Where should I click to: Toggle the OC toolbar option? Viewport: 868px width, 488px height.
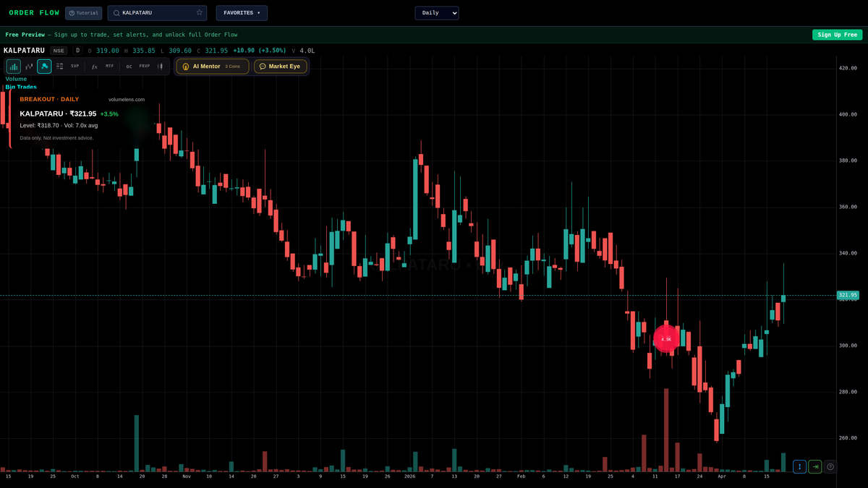click(x=129, y=67)
